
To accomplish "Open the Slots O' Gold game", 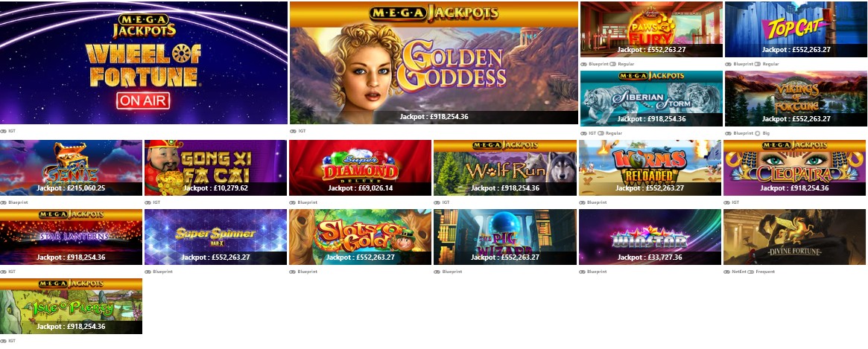I will pyautogui.click(x=361, y=237).
